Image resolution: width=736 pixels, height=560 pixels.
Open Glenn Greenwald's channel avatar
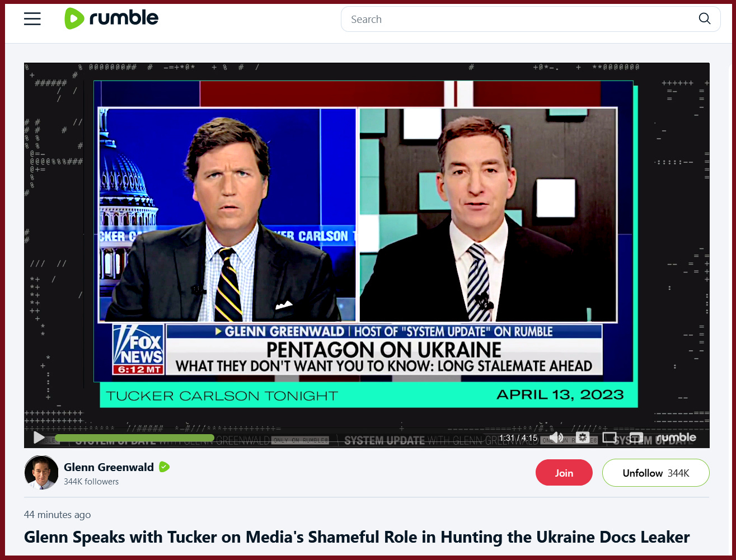click(x=41, y=473)
